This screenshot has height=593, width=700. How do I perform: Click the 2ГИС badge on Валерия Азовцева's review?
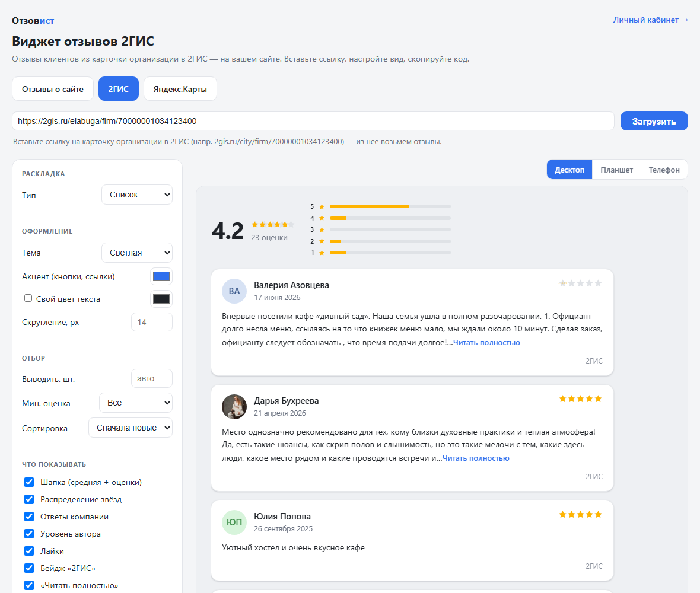click(594, 361)
